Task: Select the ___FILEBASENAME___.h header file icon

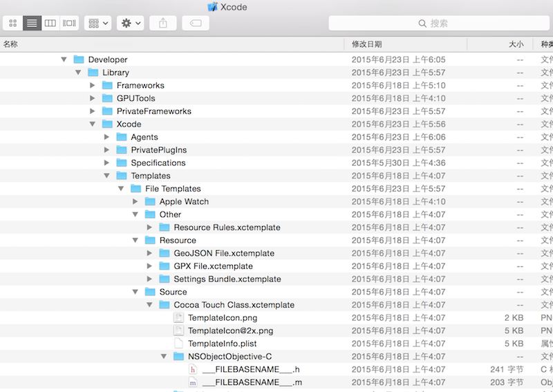Action: click(x=193, y=369)
